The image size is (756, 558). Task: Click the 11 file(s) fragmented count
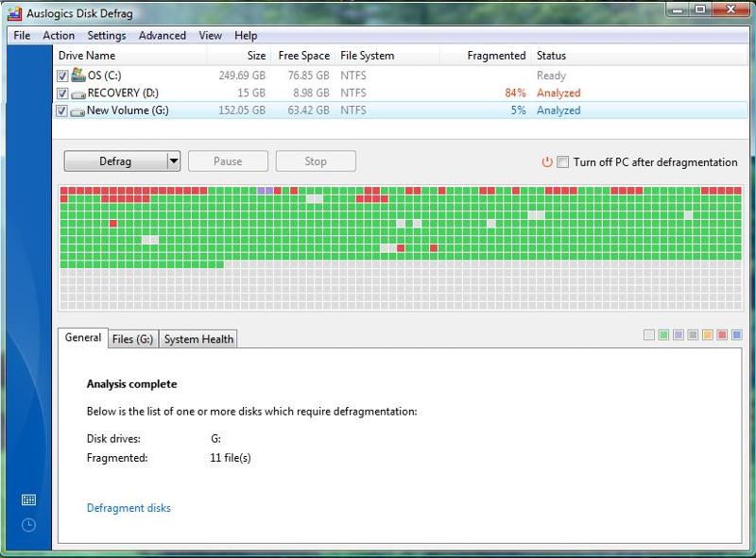(x=231, y=458)
